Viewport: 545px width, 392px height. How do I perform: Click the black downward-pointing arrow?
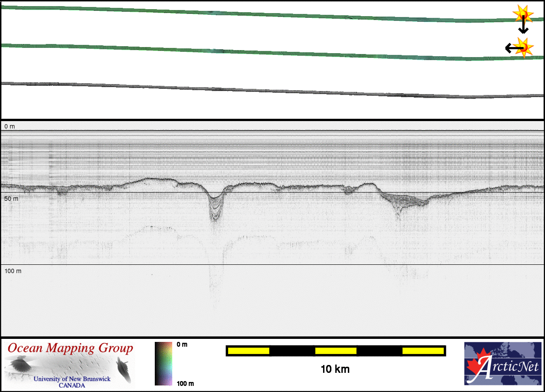(523, 28)
